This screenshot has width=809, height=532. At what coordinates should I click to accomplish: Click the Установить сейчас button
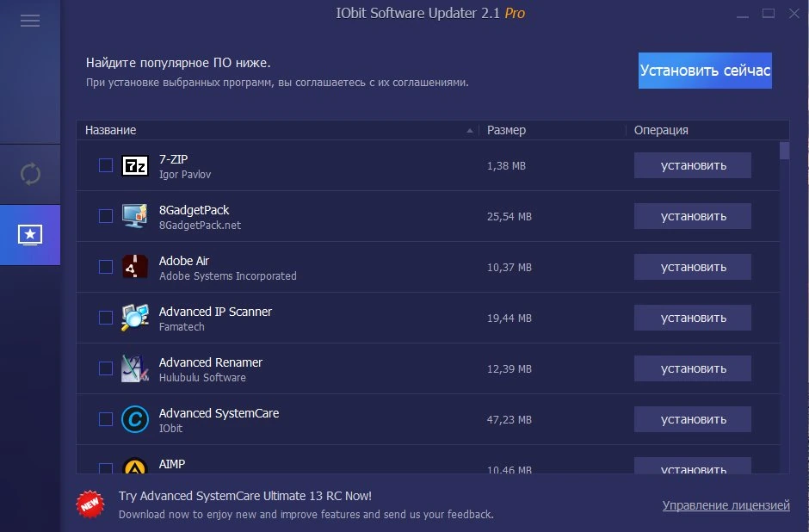[705, 71]
